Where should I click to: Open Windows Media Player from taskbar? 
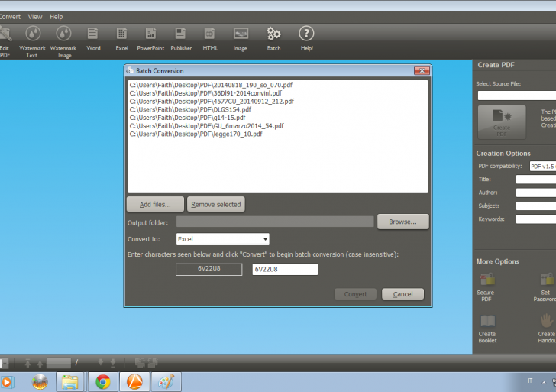pyautogui.click(x=7, y=382)
